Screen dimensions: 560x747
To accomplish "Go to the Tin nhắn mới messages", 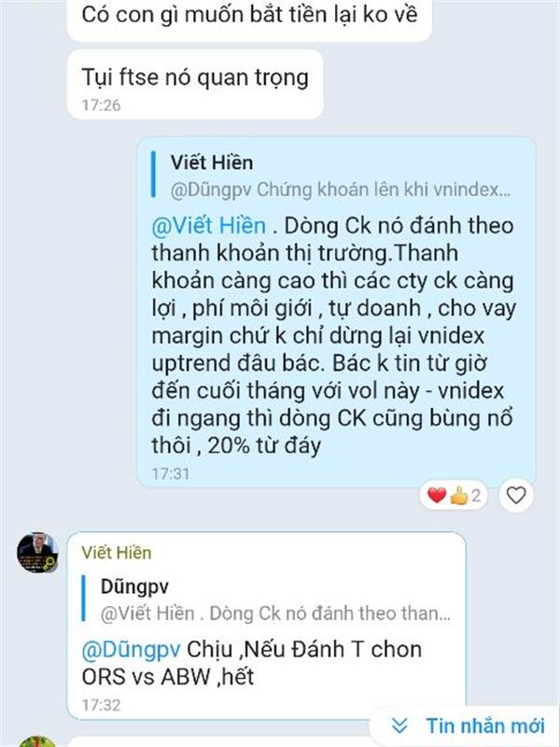I will click(484, 726).
